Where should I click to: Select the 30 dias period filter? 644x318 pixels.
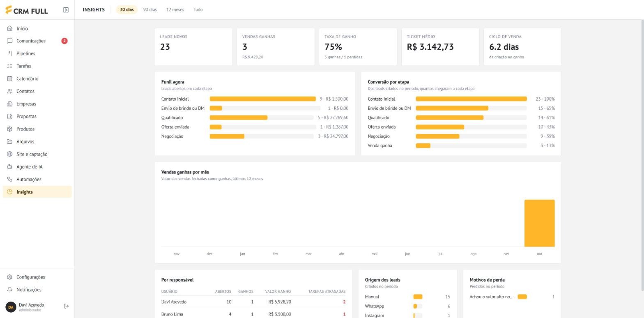pyautogui.click(x=127, y=9)
